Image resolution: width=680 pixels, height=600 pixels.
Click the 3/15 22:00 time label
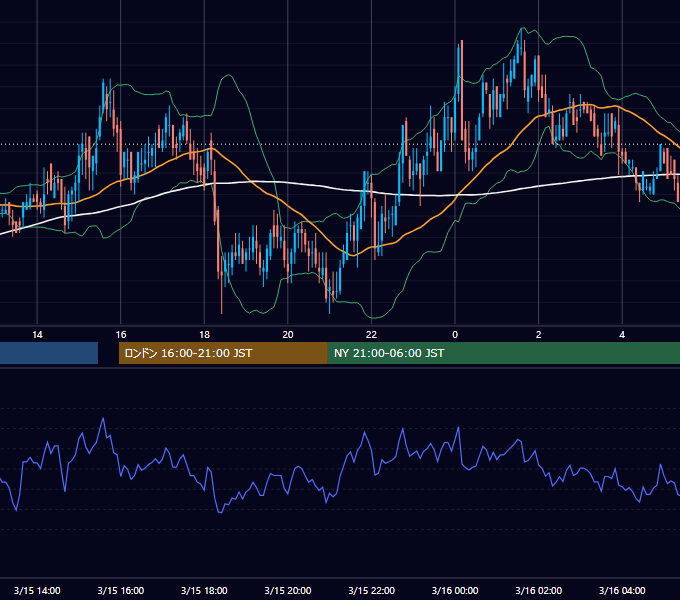point(371,590)
